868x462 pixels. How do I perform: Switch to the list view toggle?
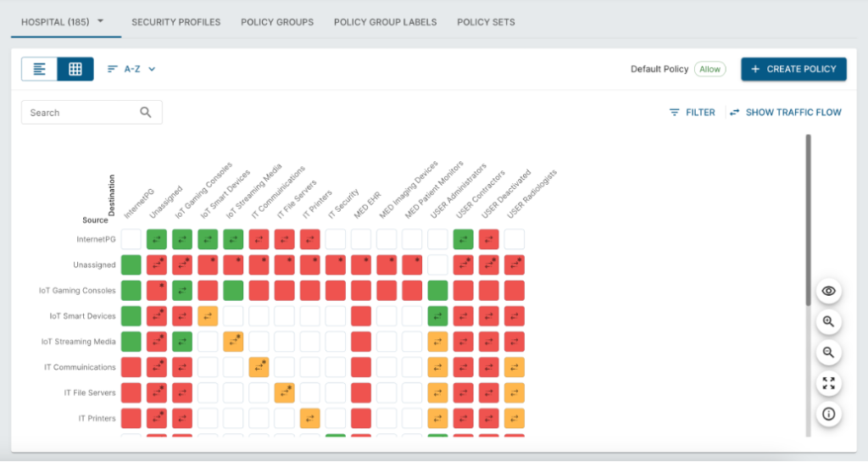coord(39,70)
